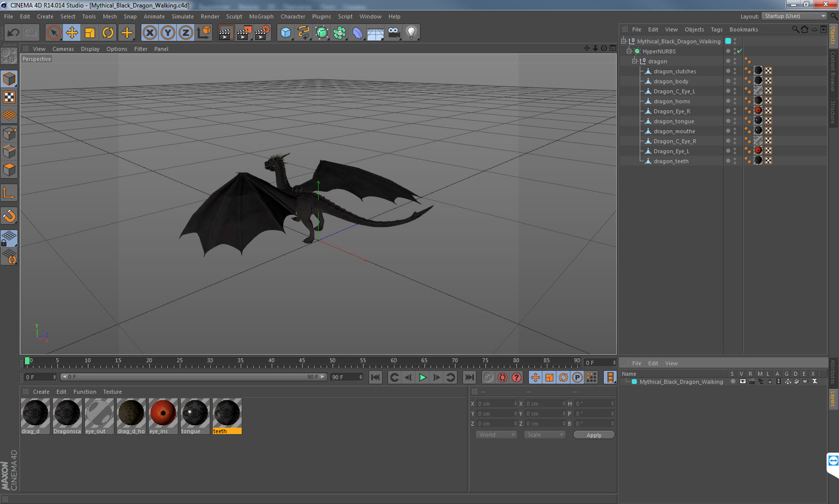
Task: Collapse the HyperNURBS tree node
Action: tap(629, 51)
